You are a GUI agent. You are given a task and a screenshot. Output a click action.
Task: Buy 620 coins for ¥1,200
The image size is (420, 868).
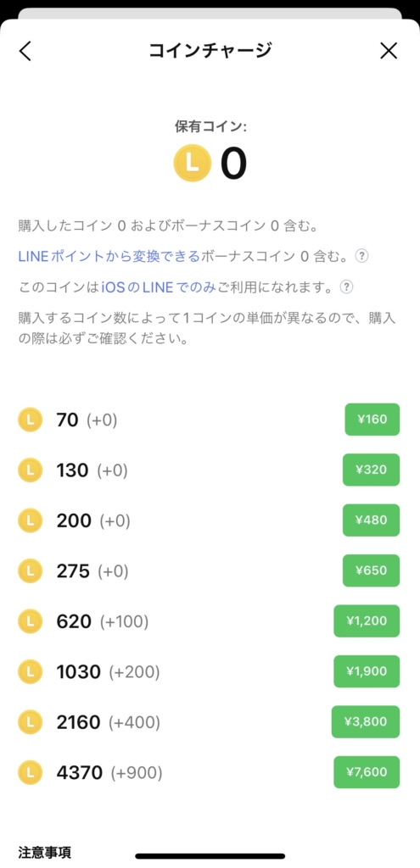[367, 621]
